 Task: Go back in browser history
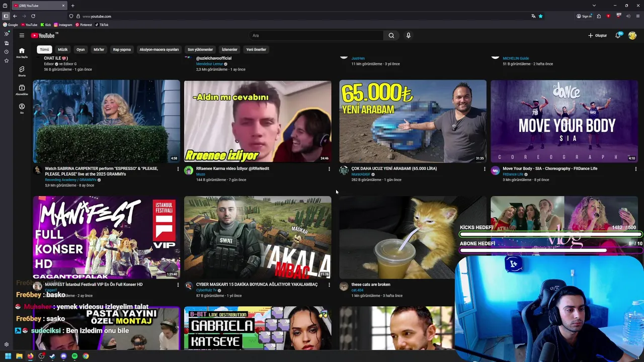pos(15,16)
